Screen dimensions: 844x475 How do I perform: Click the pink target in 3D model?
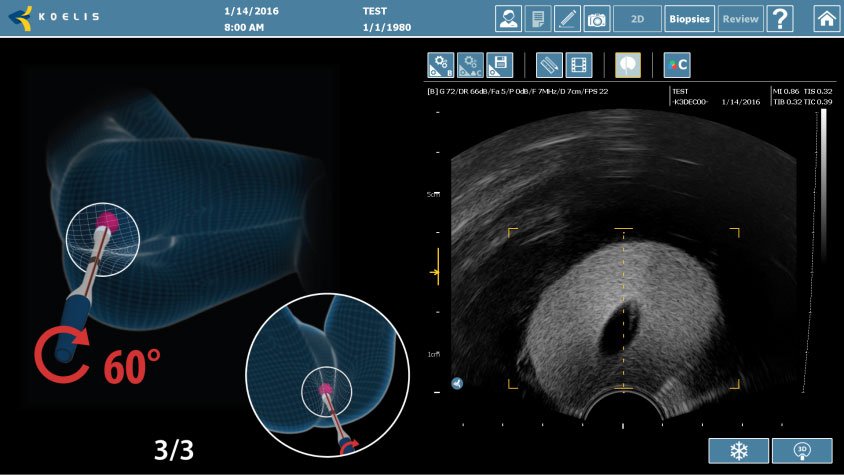[x=107, y=221]
